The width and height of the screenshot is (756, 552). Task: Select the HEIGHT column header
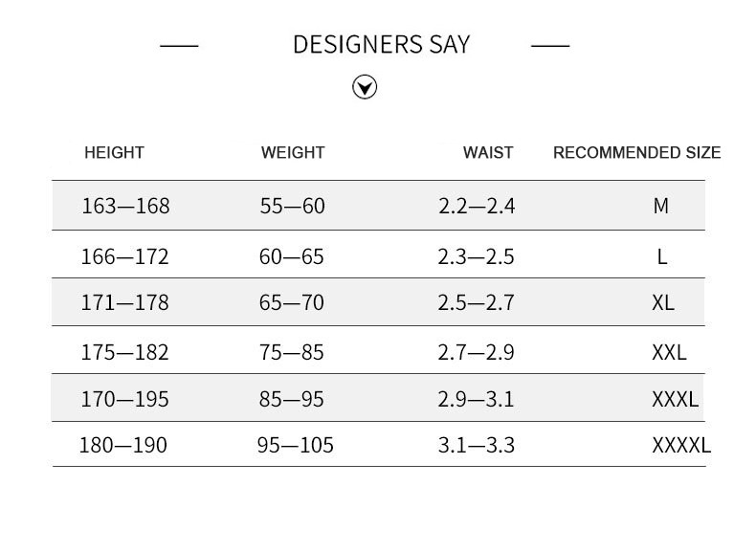[114, 153]
